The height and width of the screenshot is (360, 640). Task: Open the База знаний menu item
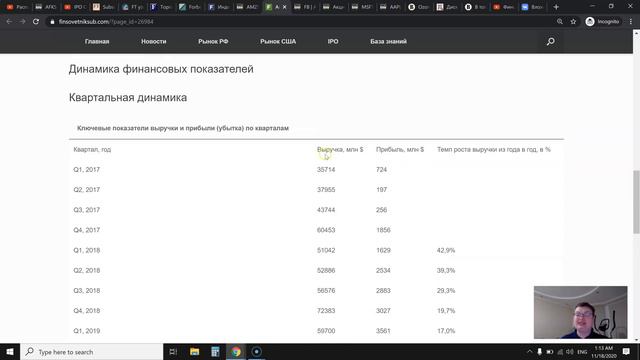388,41
